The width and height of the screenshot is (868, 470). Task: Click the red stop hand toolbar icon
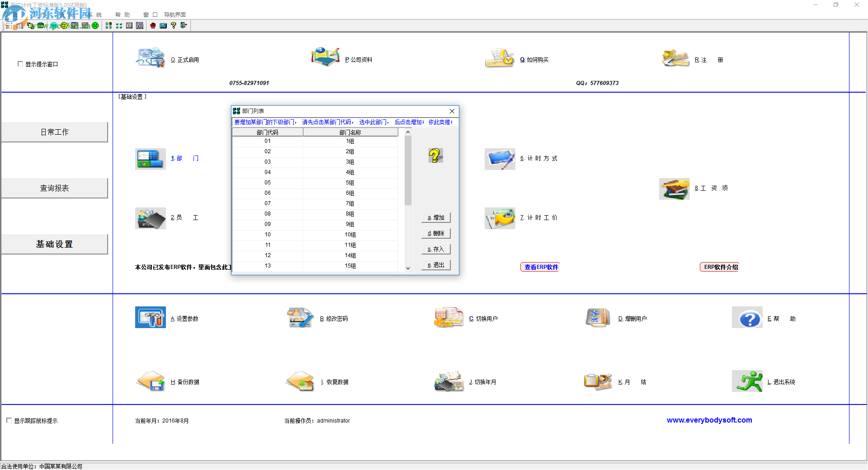(x=153, y=26)
